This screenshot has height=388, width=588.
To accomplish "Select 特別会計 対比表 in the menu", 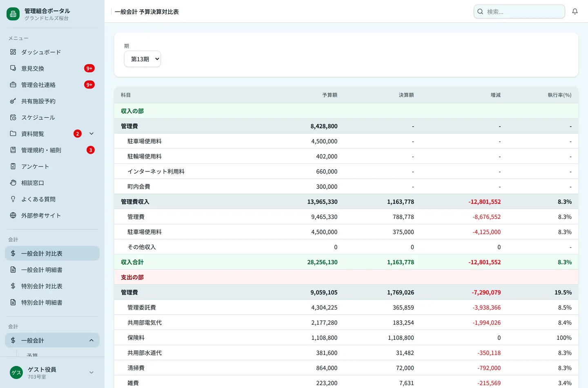I will [x=52, y=286].
